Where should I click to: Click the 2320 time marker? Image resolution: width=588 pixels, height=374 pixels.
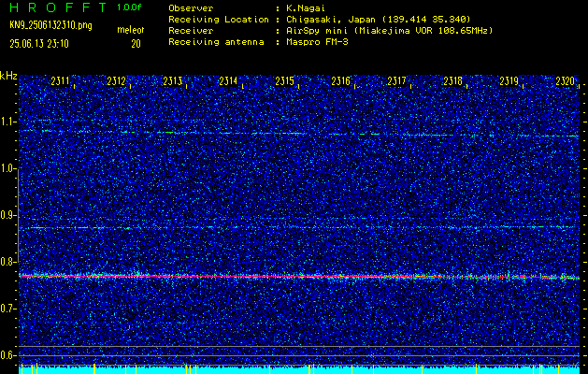click(566, 81)
